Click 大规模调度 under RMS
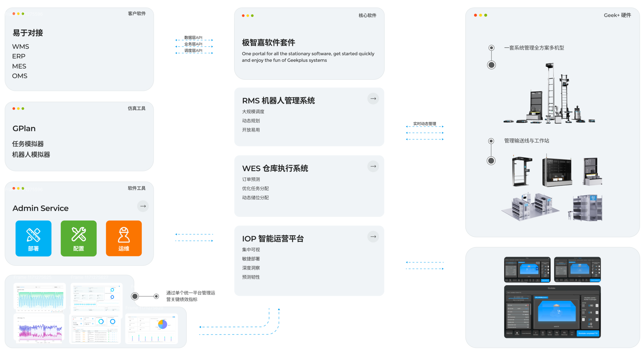Image resolution: width=644 pixels, height=354 pixels. 253,111
